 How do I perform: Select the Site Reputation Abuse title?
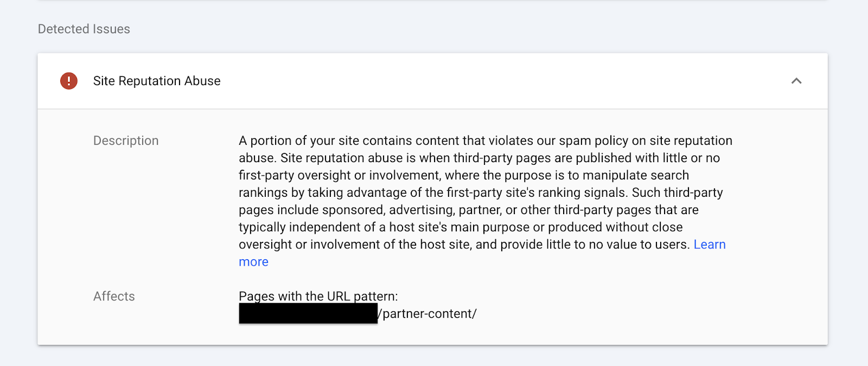point(157,81)
